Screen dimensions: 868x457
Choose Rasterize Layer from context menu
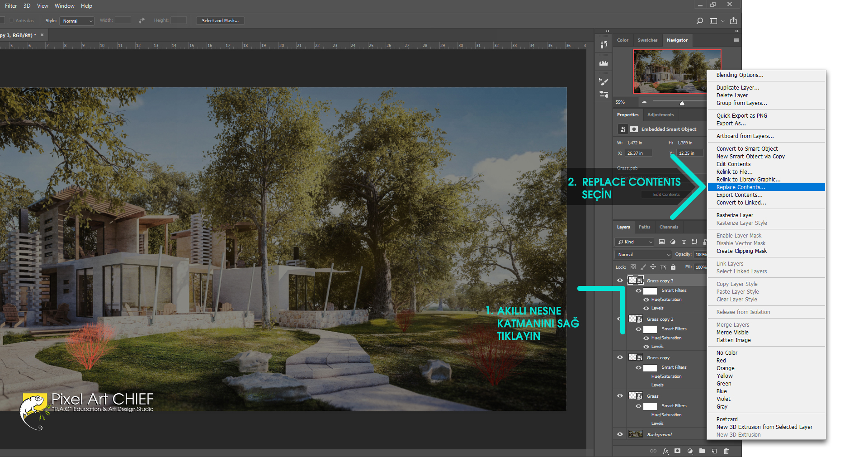766,215
